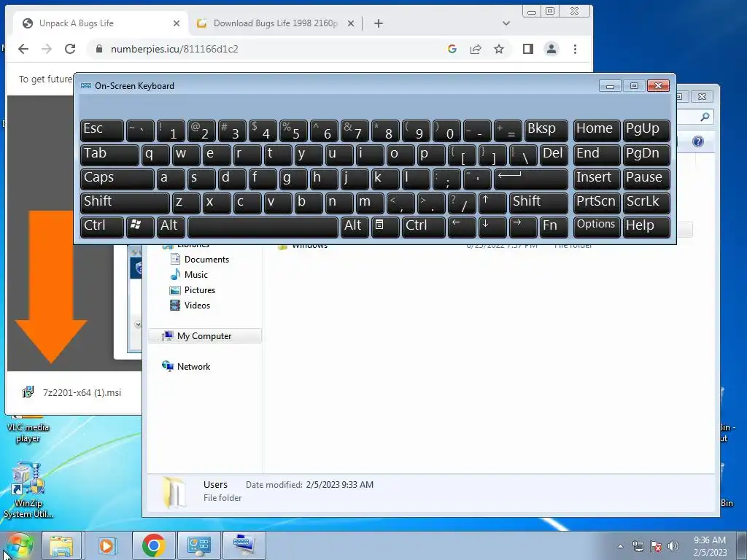747x560 pixels.
Task: Toggle the left Ctrl key
Action: click(102, 226)
